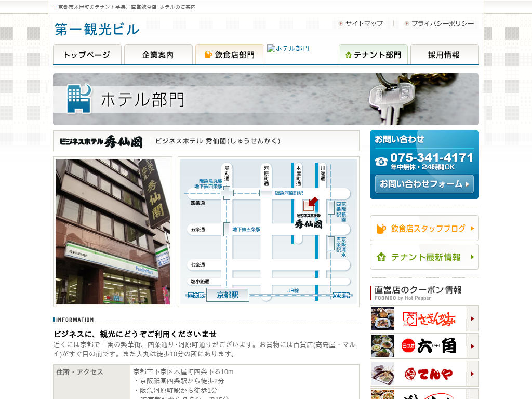Open the サイトマップ link
Viewport: 532px width, 399px height.
[x=364, y=23]
